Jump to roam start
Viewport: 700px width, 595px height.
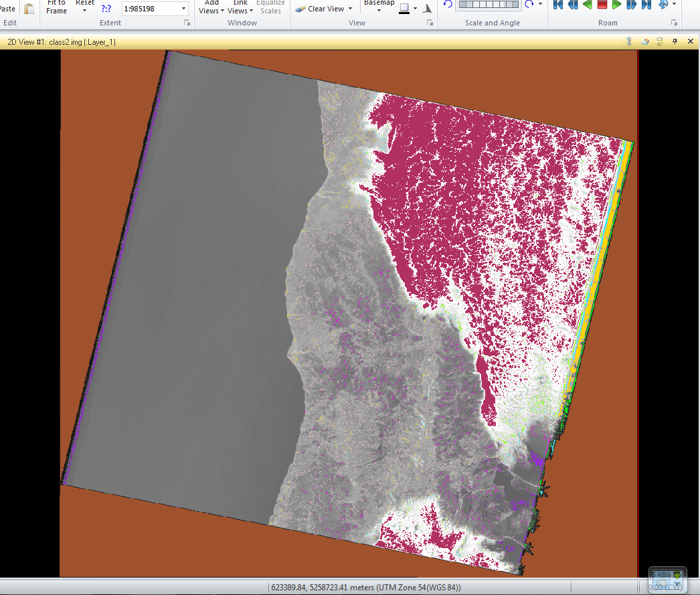point(558,5)
